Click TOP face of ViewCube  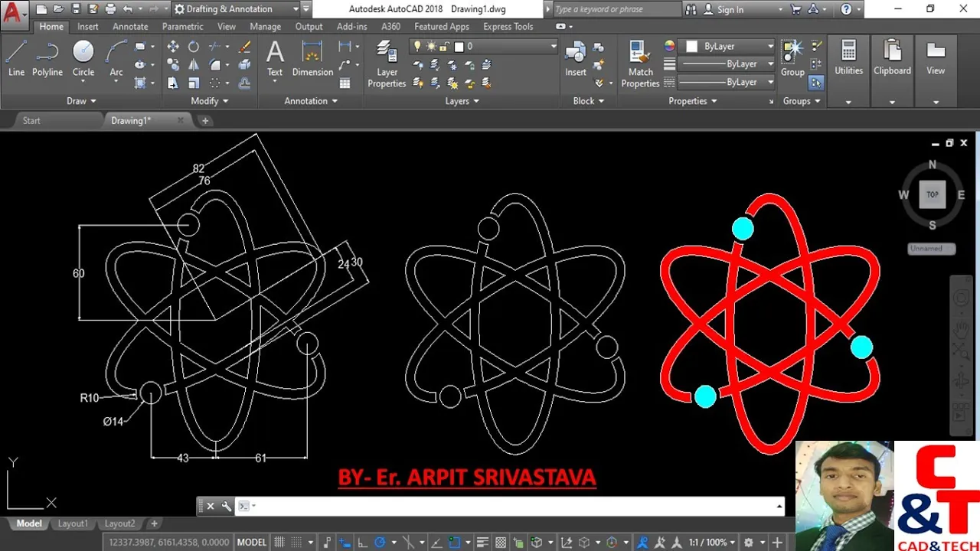coord(933,194)
